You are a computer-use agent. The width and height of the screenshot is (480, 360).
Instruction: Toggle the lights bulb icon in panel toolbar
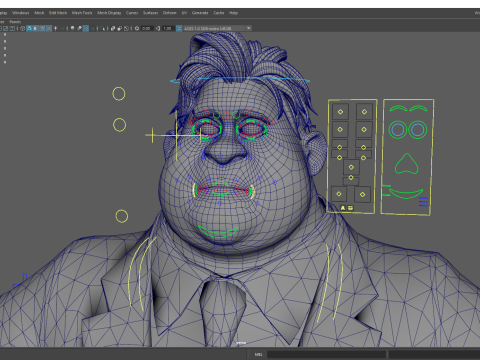72,28
